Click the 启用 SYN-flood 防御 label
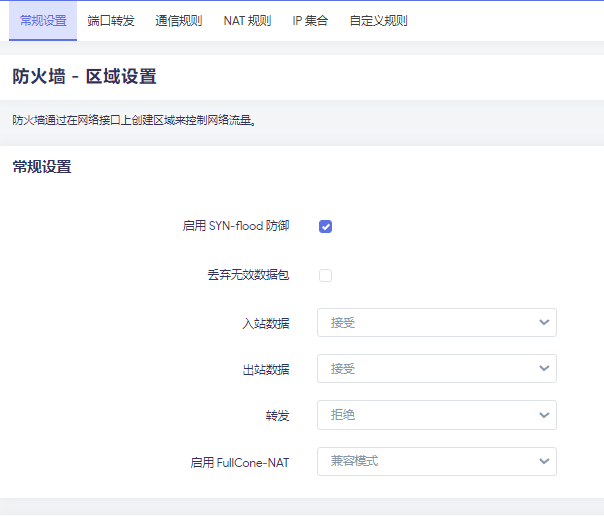This screenshot has height=517, width=604. point(236,226)
